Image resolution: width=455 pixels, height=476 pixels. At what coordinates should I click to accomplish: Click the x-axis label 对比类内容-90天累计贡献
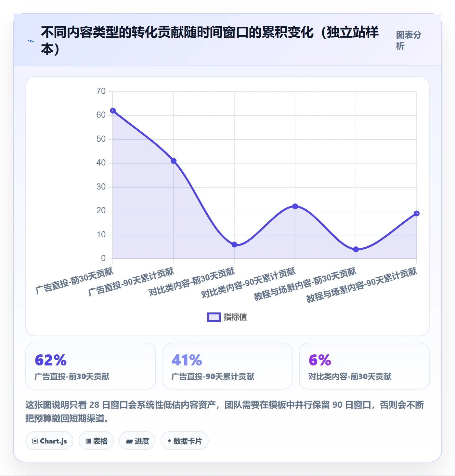click(249, 283)
